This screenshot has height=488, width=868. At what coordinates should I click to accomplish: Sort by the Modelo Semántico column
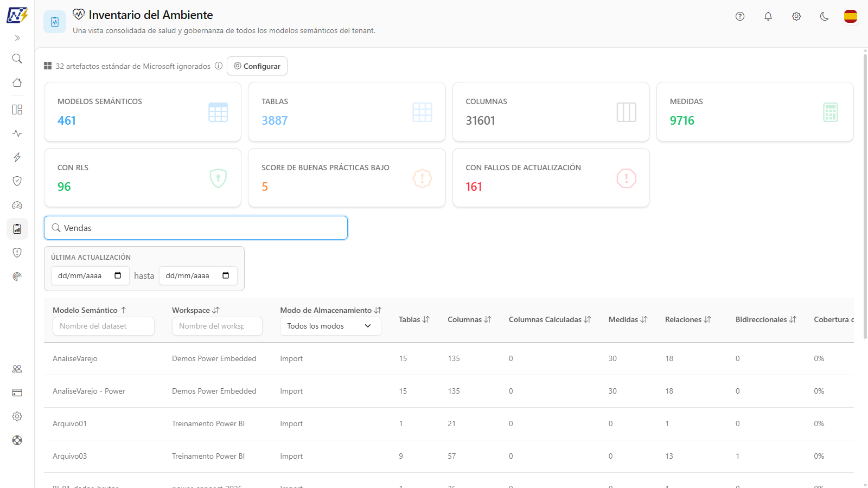pos(90,310)
